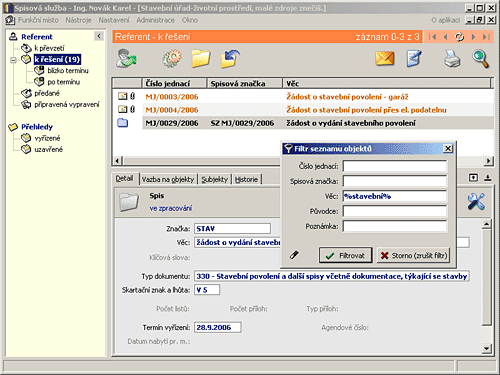Close the Filtr seznamu objektů dialog

[448, 148]
